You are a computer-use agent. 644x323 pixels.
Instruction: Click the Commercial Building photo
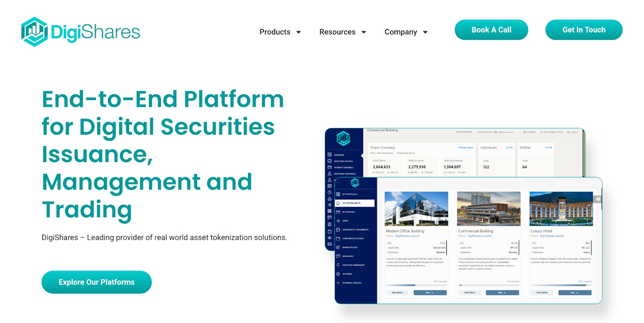[x=489, y=209]
